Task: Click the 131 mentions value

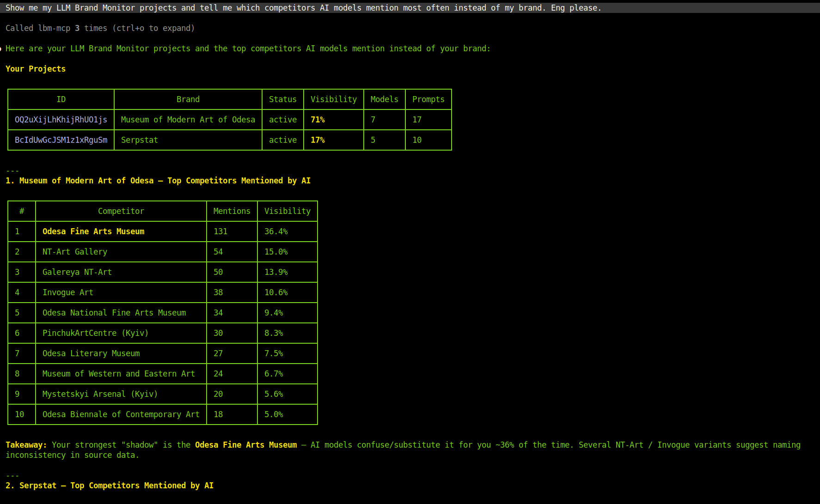Action: (x=220, y=231)
